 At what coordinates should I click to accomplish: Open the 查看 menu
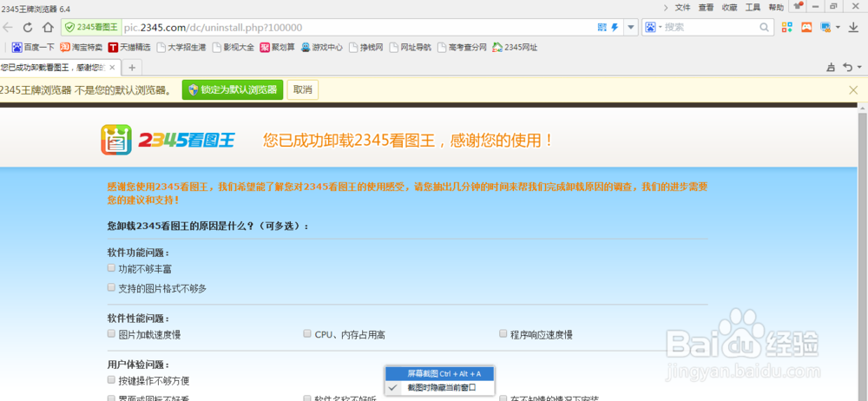(x=706, y=7)
